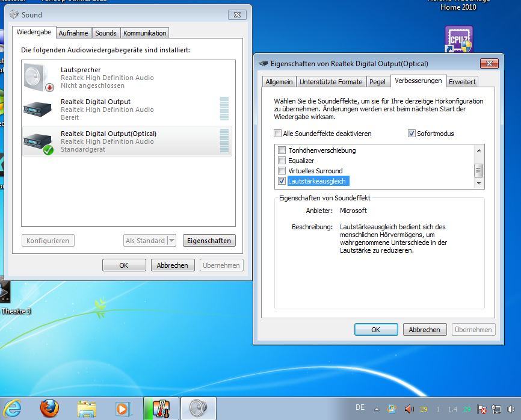Launch Firefox from the taskbar
Screen dimensions: 521x420
pyautogui.click(x=49, y=409)
